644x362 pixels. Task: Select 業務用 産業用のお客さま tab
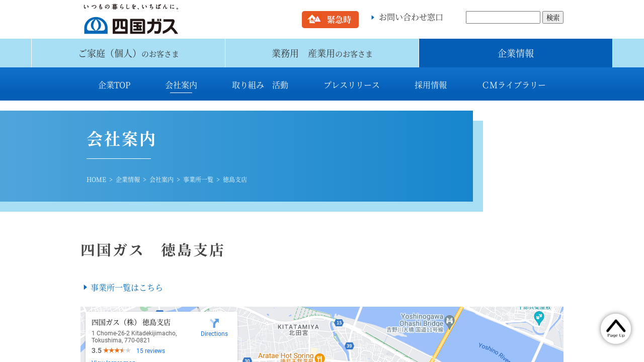pos(322,53)
